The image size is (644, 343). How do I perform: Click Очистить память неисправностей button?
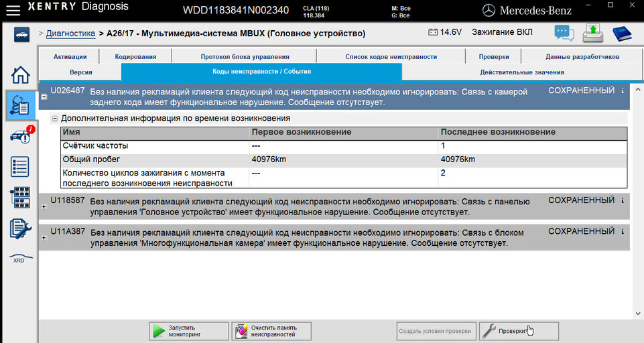pyautogui.click(x=271, y=331)
